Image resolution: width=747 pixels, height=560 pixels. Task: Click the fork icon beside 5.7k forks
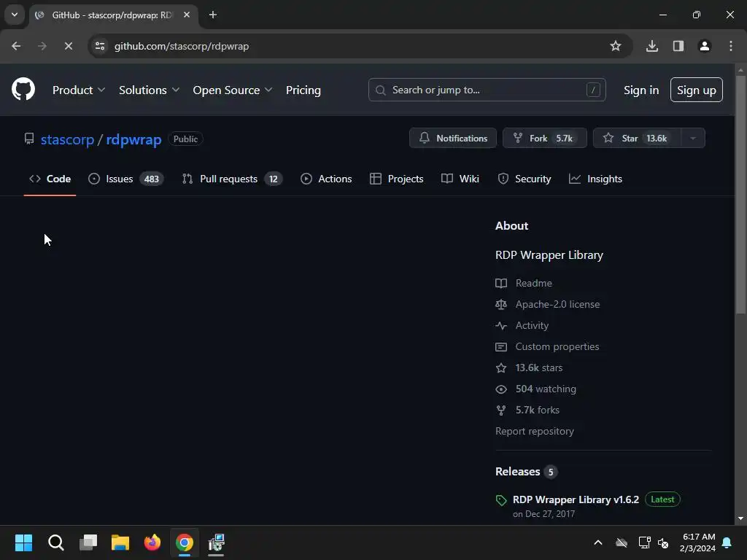pyautogui.click(x=501, y=410)
